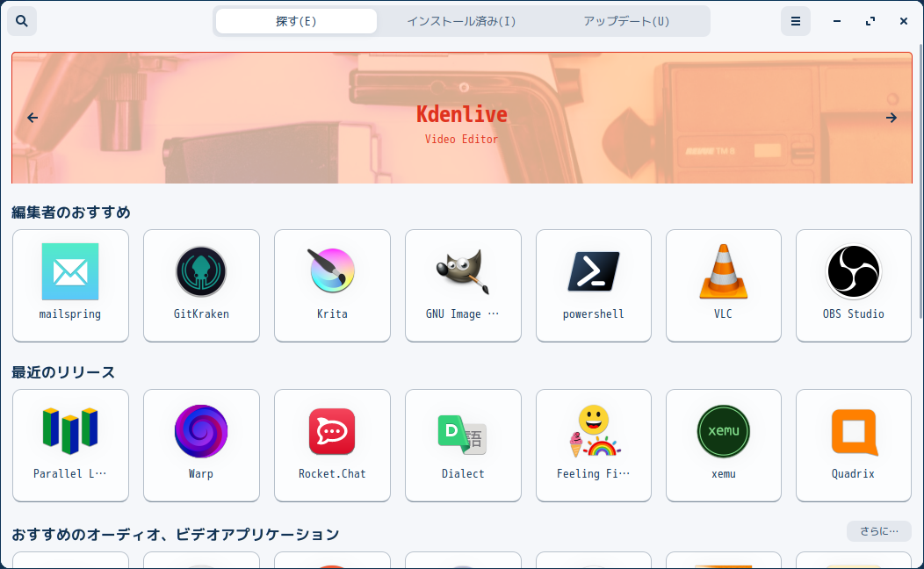
Task: Switch to the インストール済み(I) tab
Action: [x=461, y=21]
